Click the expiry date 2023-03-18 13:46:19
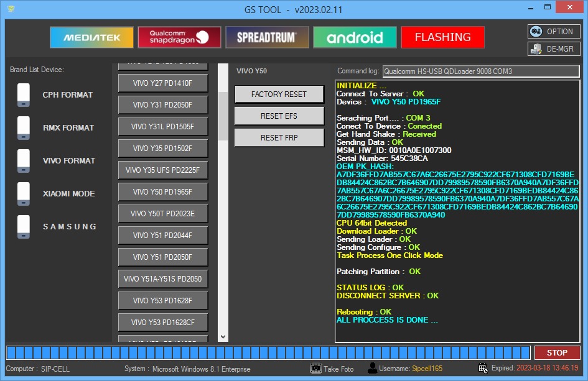The width and height of the screenshot is (588, 381). pos(548,369)
